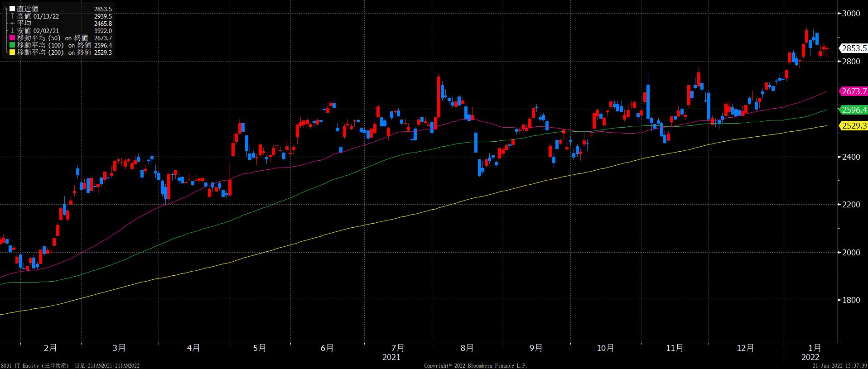The image size is (868, 369).
Task: Click the 12月 label on the time axis
Action: [x=745, y=348]
